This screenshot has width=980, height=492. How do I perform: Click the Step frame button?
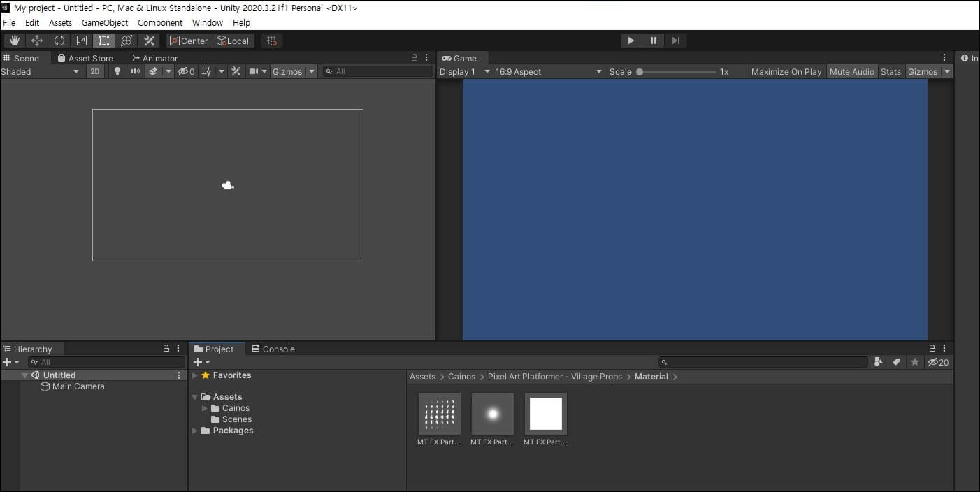tap(676, 41)
